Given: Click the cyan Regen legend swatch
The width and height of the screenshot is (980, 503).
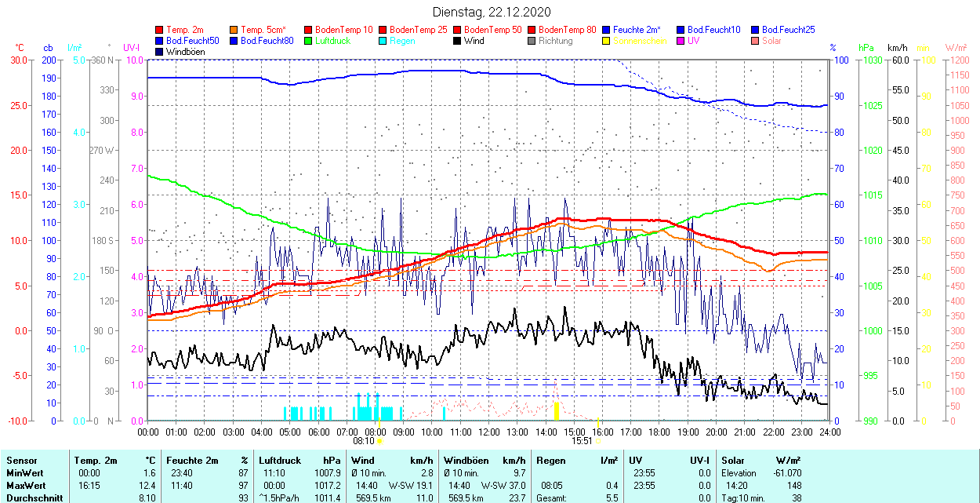Looking at the screenshot, I should click(383, 41).
